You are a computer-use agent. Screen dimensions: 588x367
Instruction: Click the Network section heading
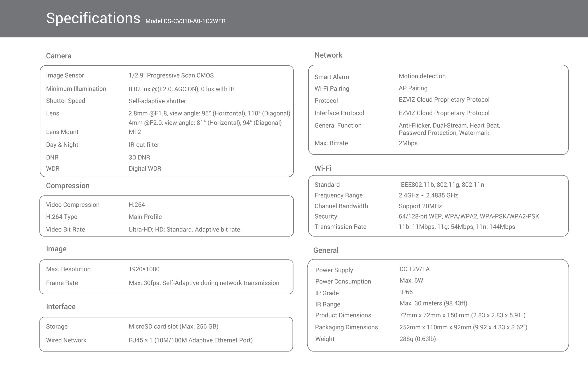pyautogui.click(x=328, y=55)
